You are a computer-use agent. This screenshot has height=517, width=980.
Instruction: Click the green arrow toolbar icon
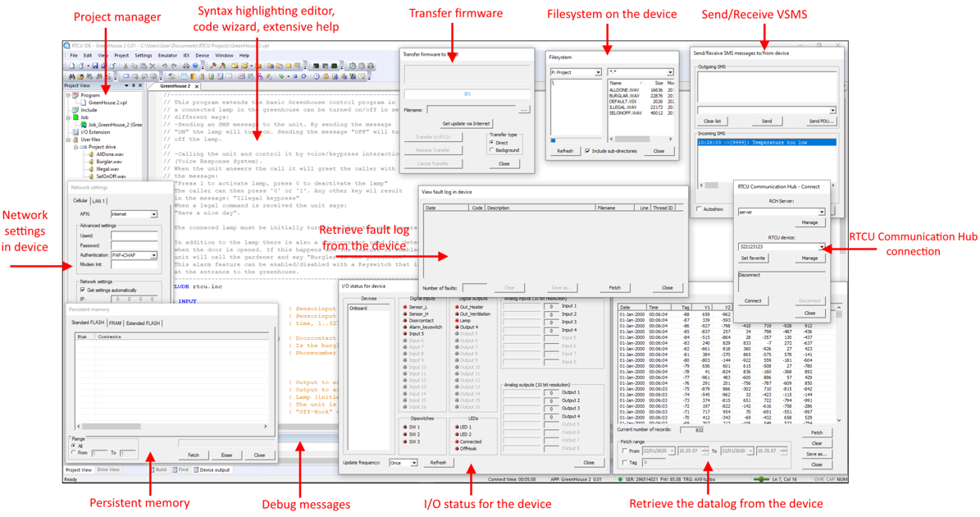coord(282,76)
